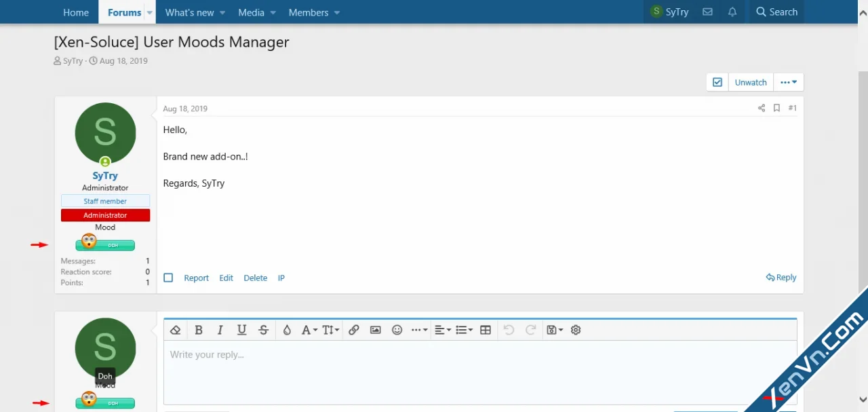Open the text alignment dropdown
Viewport: 868px width, 412px height.
pyautogui.click(x=443, y=330)
